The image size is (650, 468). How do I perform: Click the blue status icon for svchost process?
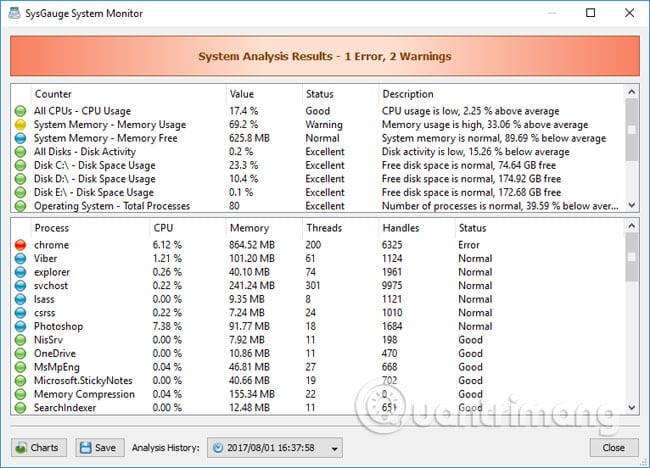coord(20,286)
